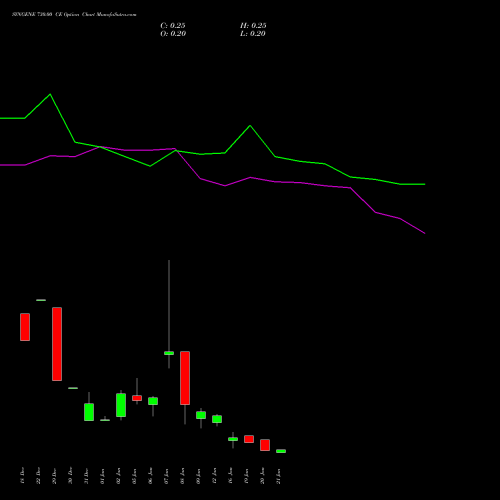This screenshot has height=500, width=500.
Task: Click the tall red 29 Dec candlestick
Action: click(57, 344)
